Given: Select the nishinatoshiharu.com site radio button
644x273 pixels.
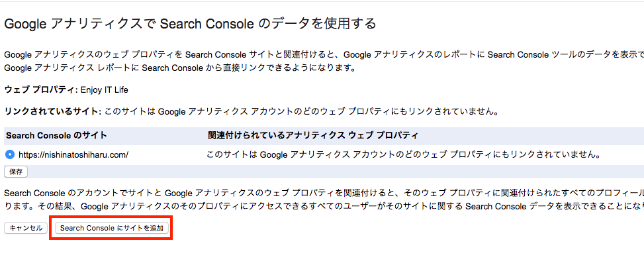Looking at the screenshot, I should click(x=9, y=155).
